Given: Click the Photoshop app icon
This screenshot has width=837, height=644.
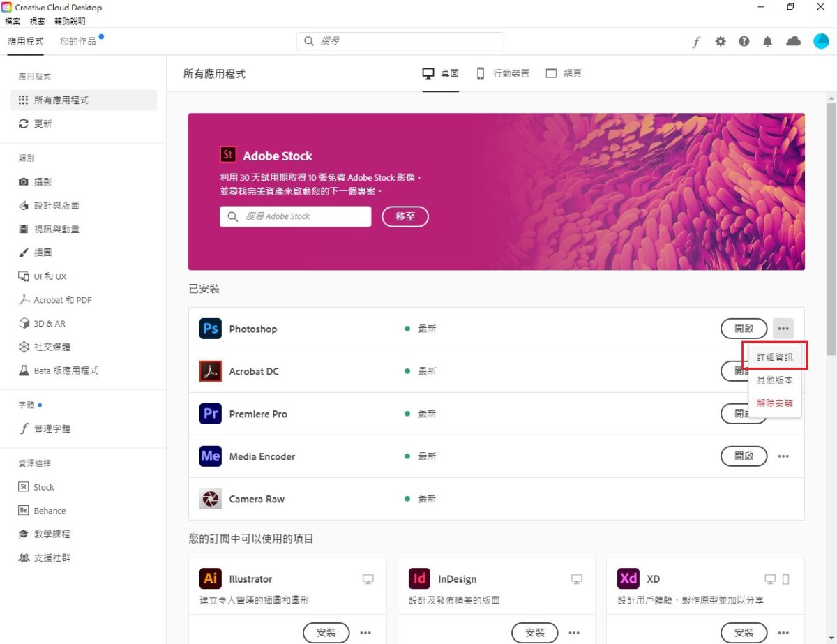Looking at the screenshot, I should (x=210, y=329).
